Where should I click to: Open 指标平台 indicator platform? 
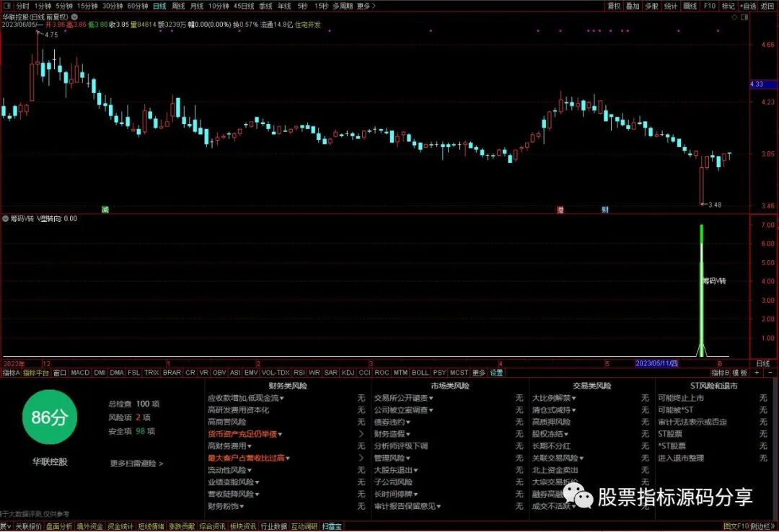tap(36, 373)
